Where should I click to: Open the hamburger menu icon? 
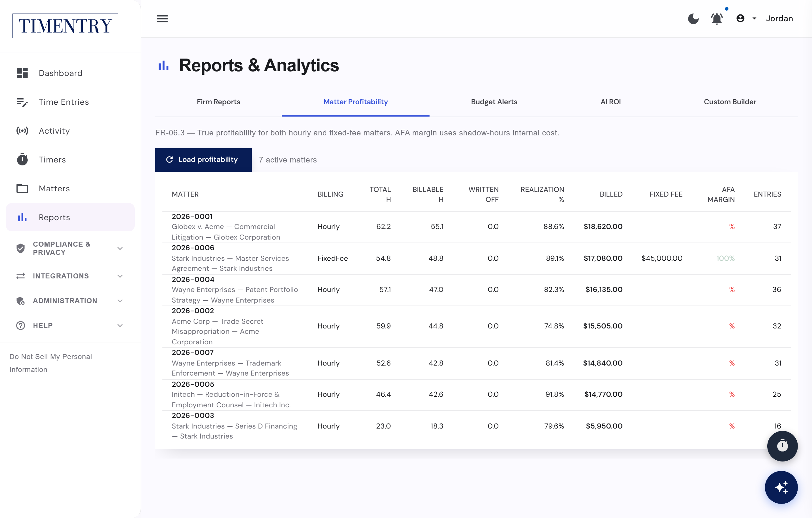pyautogui.click(x=162, y=19)
